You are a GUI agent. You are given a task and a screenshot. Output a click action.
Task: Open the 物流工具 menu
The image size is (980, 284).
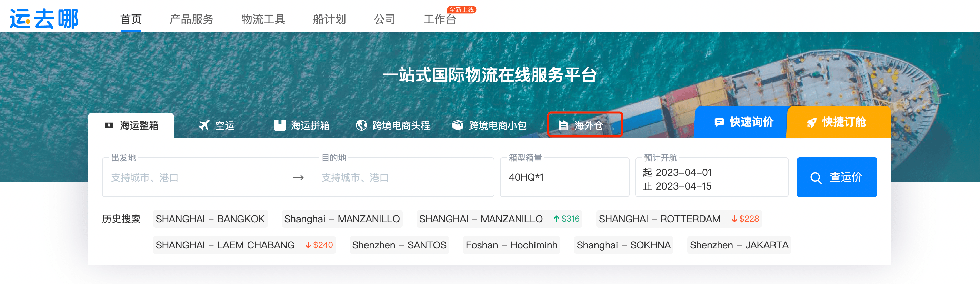pos(263,19)
